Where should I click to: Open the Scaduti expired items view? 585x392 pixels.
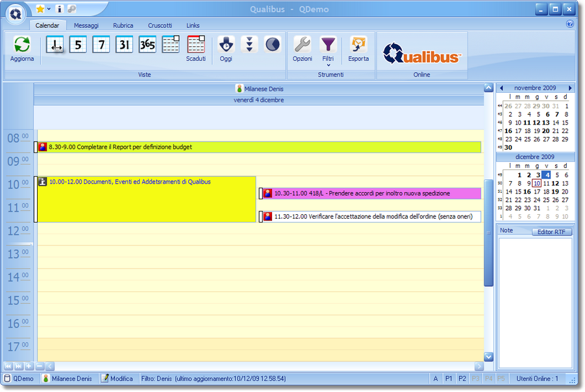[x=195, y=45]
